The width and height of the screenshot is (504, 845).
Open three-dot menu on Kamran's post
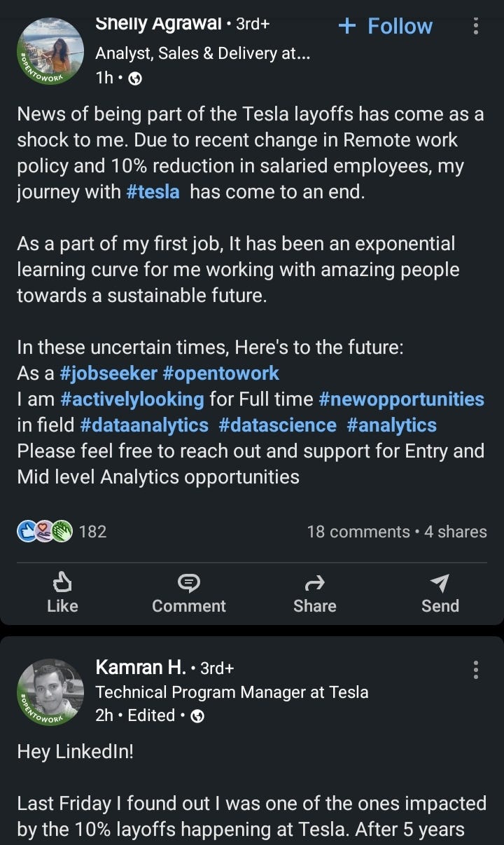click(476, 670)
